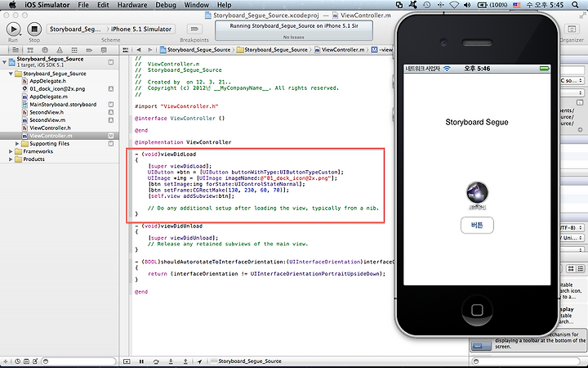This screenshot has height=368, width=588.
Task: Click the volume icon in menu bar
Action: [x=467, y=5]
